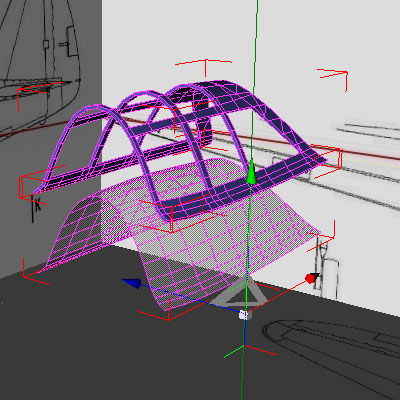
Task: Select the side-view aircraft blueprint on the left wall
Action: click(x=40, y=63)
